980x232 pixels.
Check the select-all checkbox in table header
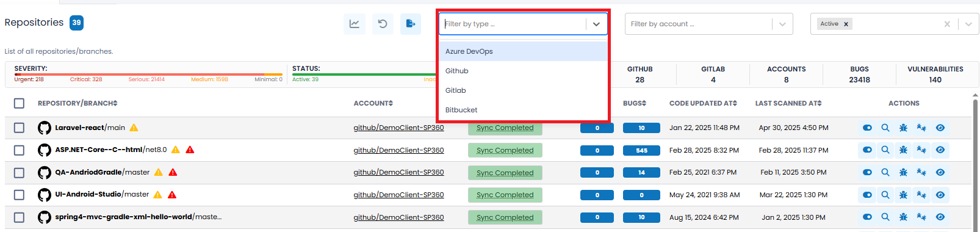point(19,103)
